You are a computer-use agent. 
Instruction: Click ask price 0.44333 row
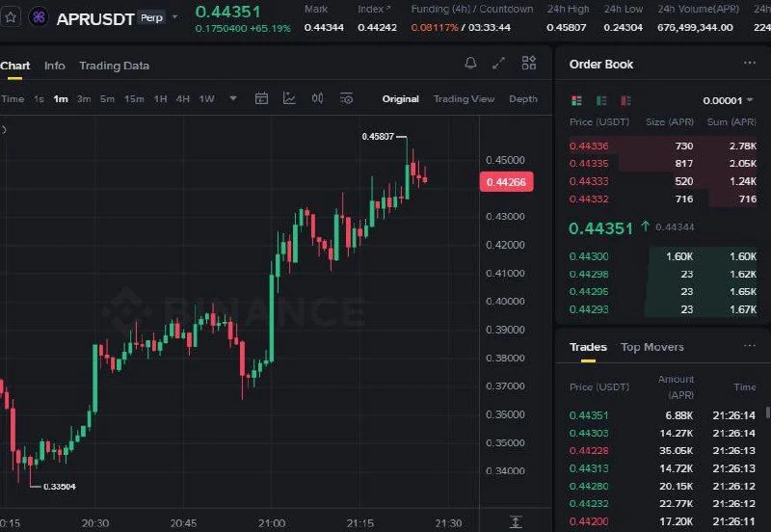tap(662, 181)
